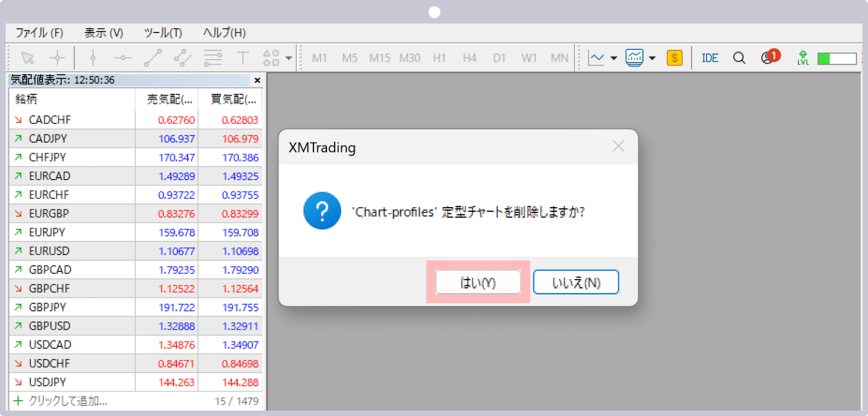Close the 気配値表示 market watch panel

[257, 80]
